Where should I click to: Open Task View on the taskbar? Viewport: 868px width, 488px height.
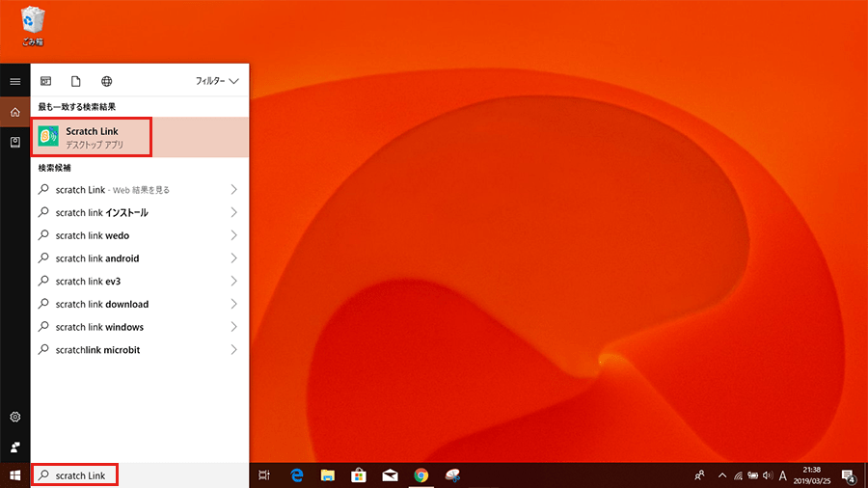[x=264, y=475]
